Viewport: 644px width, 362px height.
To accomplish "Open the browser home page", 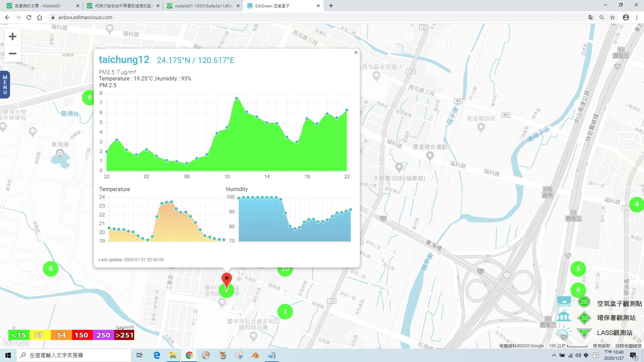I will coord(40,17).
